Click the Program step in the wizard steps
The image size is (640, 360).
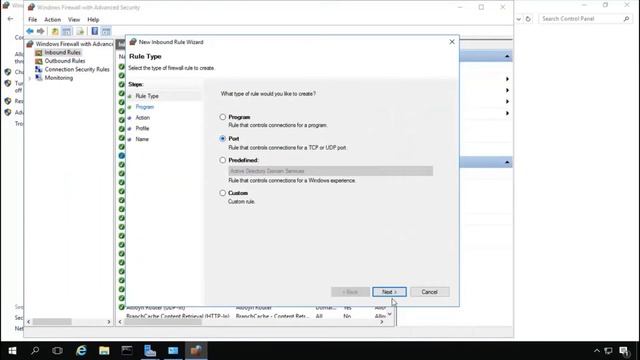144,107
